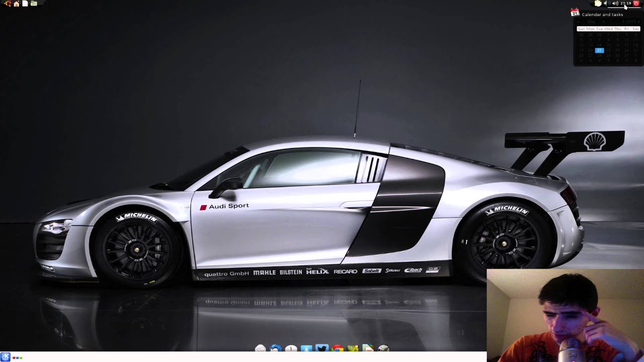This screenshot has width=644, height=362.
Task: Go to the next month after May
Action: coord(604,22)
